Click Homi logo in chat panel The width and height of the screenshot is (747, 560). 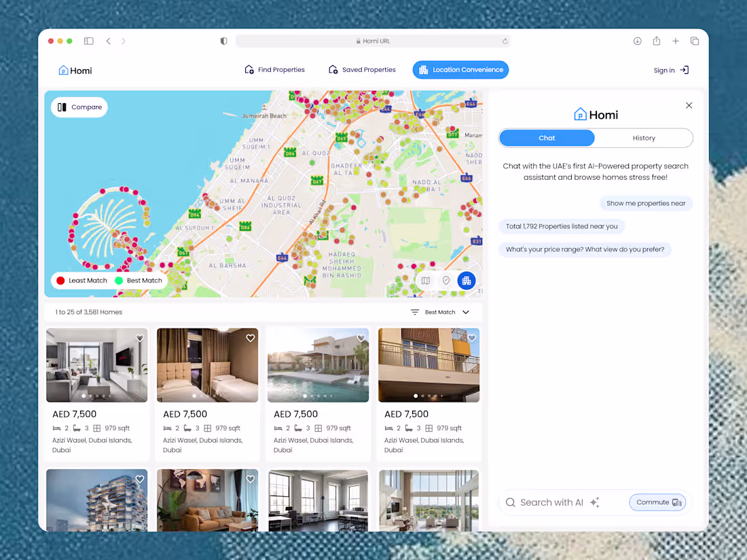coord(596,115)
